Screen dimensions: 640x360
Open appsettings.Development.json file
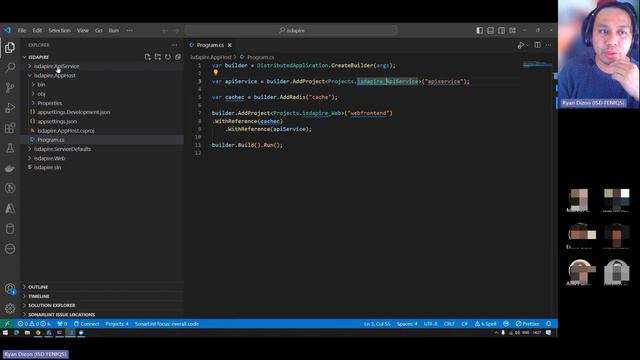[73, 112]
